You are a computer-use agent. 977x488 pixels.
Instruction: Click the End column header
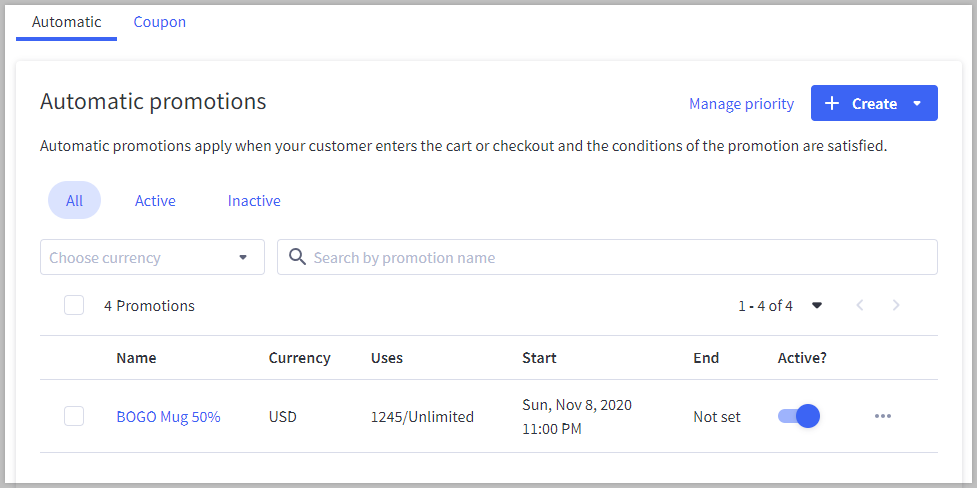706,358
